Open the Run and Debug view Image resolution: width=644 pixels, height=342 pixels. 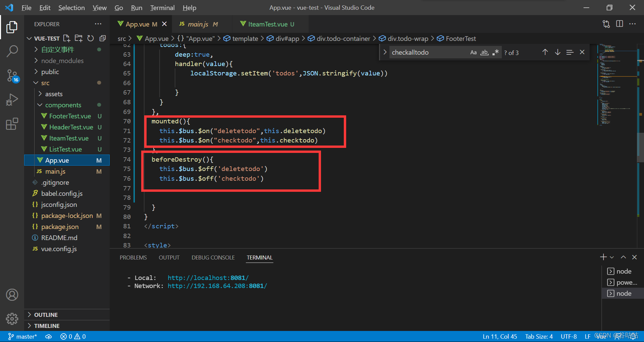(x=12, y=100)
